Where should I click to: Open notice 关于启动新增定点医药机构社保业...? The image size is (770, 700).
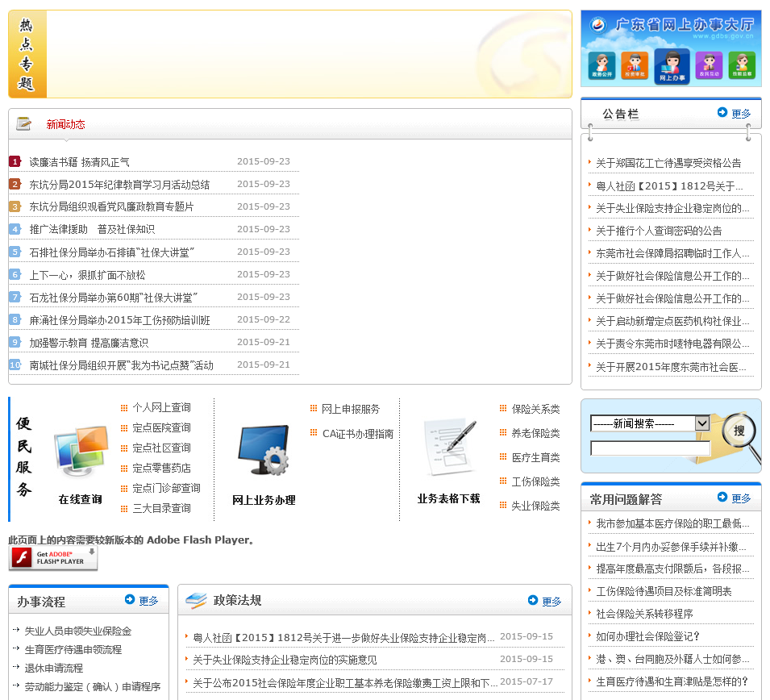coord(672,321)
